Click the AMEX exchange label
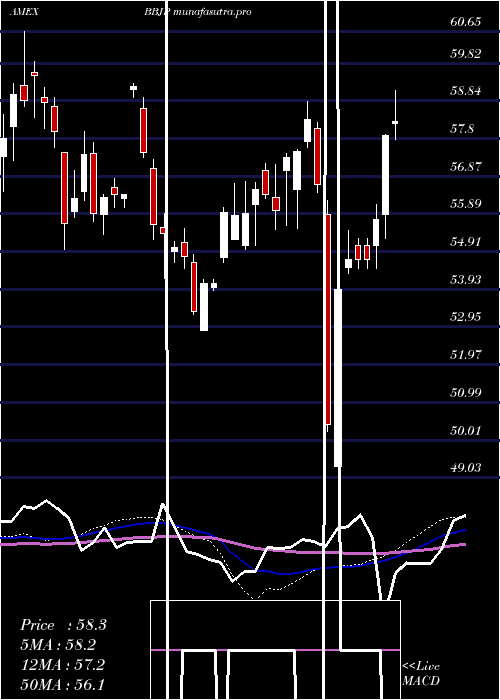 24,12
